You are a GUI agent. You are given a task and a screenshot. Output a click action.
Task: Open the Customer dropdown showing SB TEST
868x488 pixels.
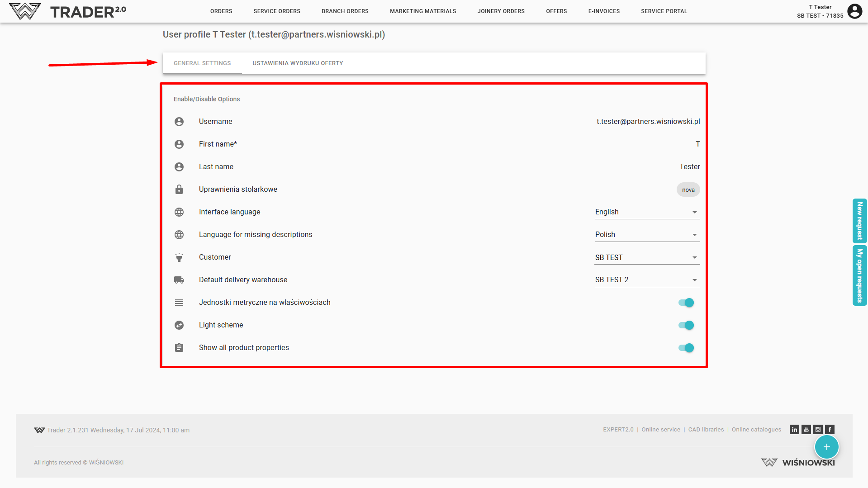click(x=647, y=257)
